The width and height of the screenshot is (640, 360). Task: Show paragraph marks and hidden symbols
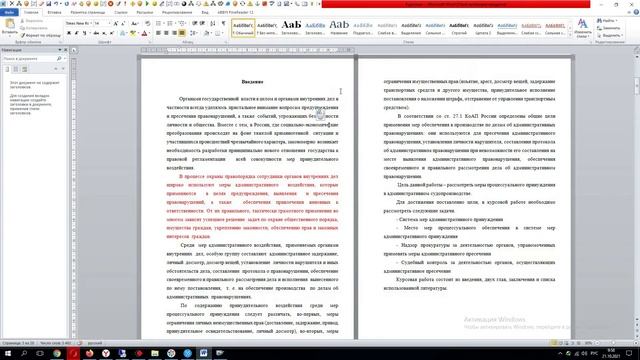tap(223, 24)
